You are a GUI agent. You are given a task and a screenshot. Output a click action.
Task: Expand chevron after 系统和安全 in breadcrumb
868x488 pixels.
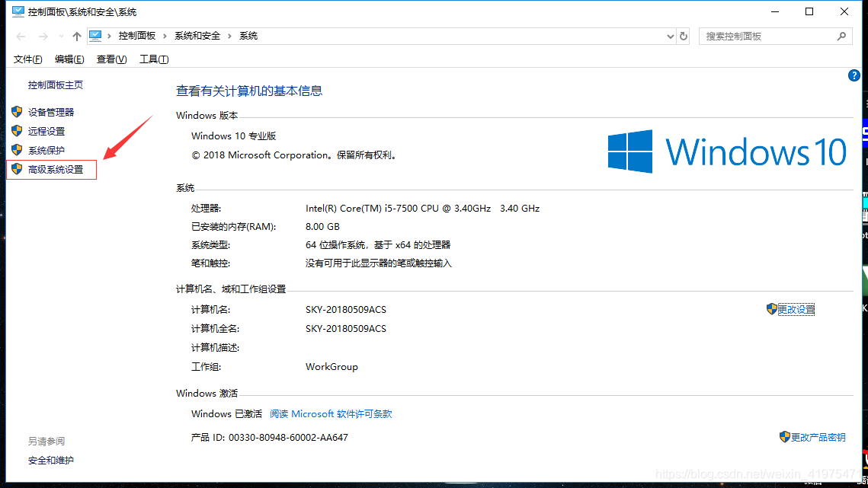pyautogui.click(x=229, y=36)
